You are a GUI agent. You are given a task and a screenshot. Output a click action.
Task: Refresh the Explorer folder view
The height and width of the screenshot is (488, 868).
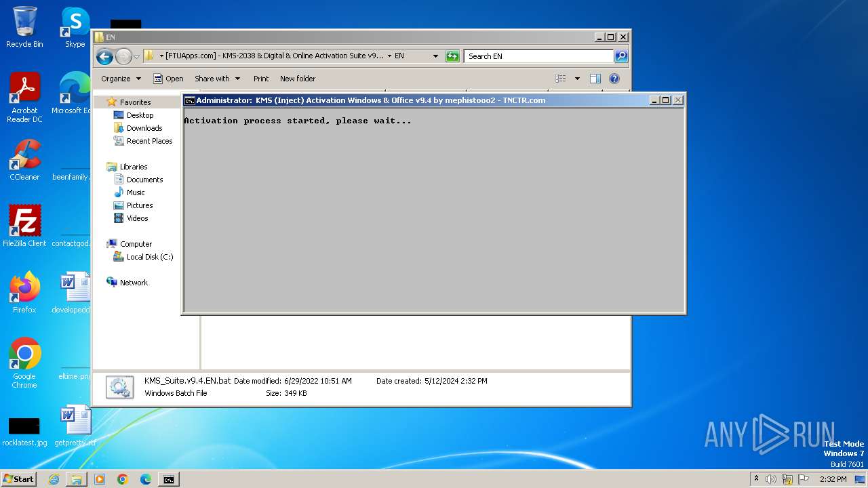452,56
